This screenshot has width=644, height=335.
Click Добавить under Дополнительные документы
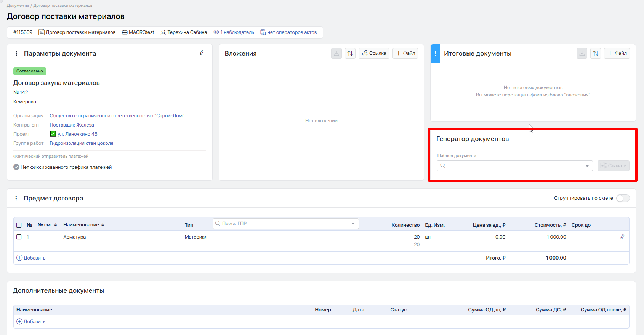(31, 322)
